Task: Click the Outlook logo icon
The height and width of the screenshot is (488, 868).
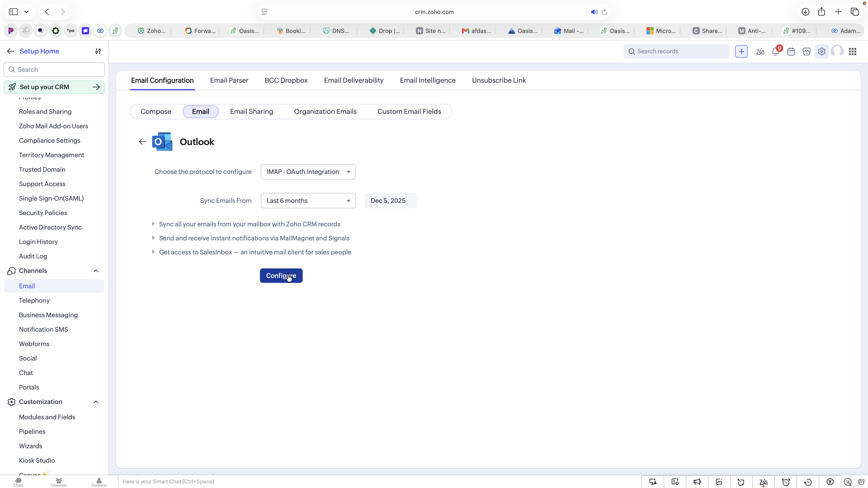Action: pos(163,142)
